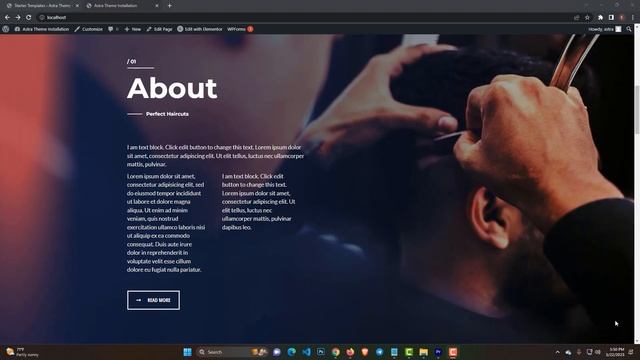This screenshot has height=360, width=640.
Task: Click the READ MORE button
Action: point(153,300)
